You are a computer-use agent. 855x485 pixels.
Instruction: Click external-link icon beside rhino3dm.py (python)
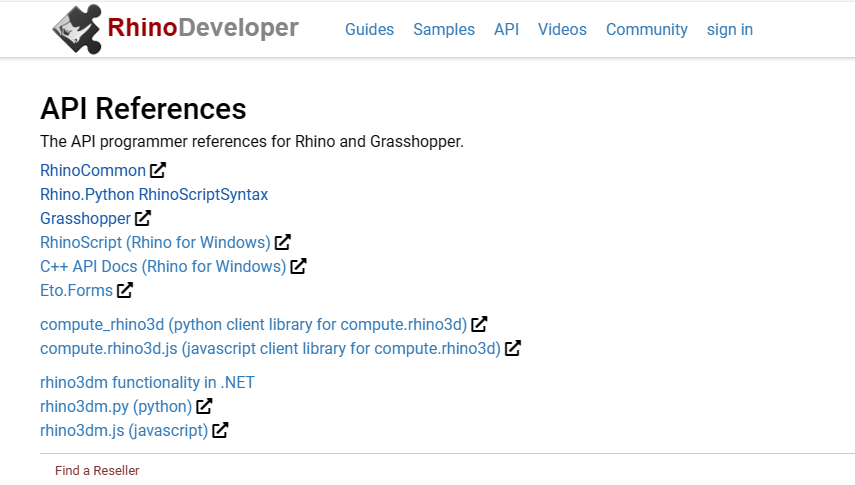[x=204, y=406]
